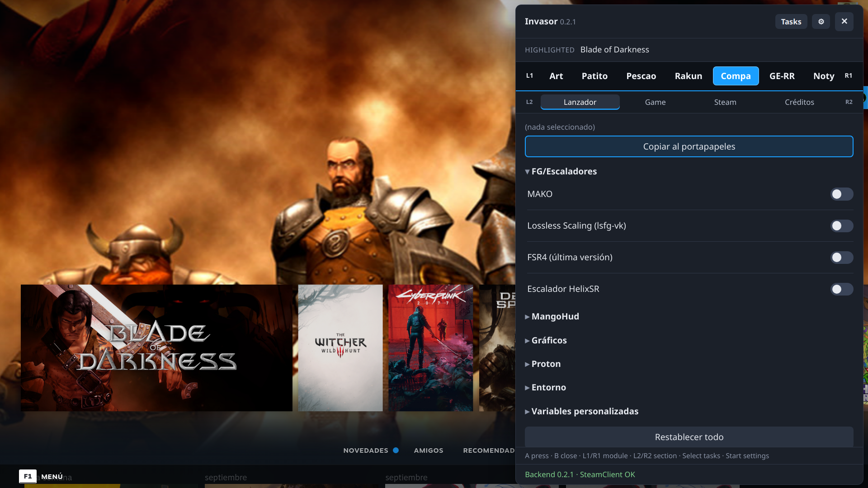
Task: Show the Créditos section tab
Action: (799, 102)
